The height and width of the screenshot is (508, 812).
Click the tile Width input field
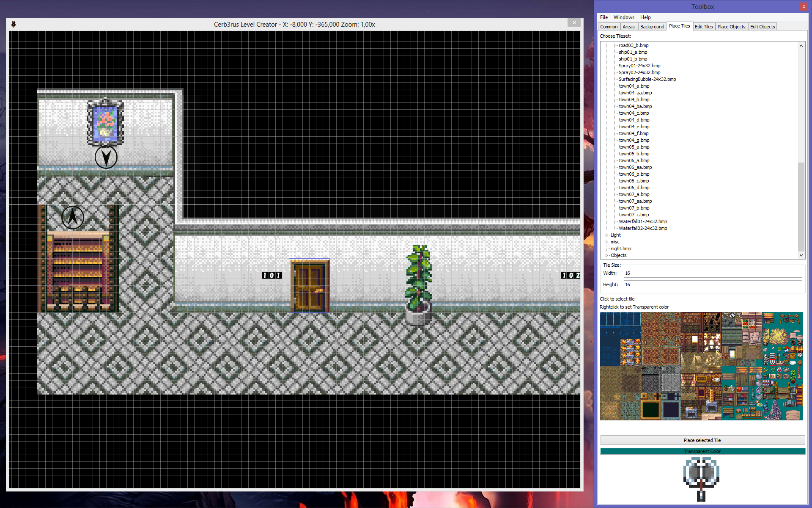[713, 273]
